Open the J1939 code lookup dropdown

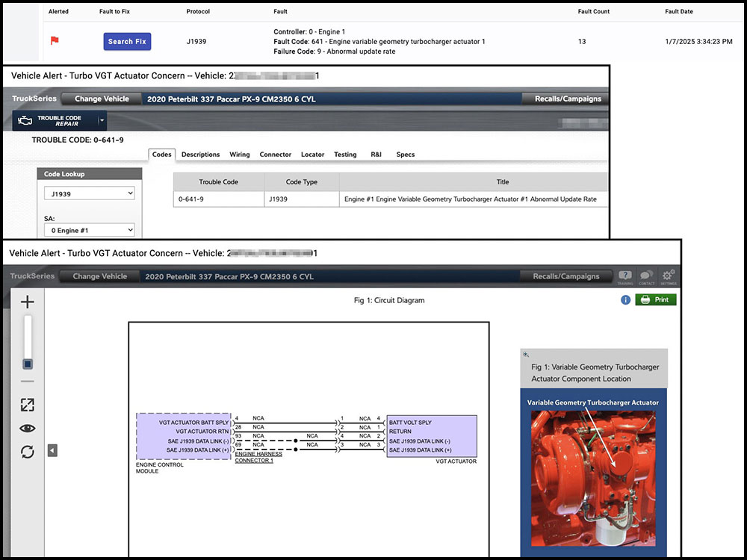tap(89, 193)
